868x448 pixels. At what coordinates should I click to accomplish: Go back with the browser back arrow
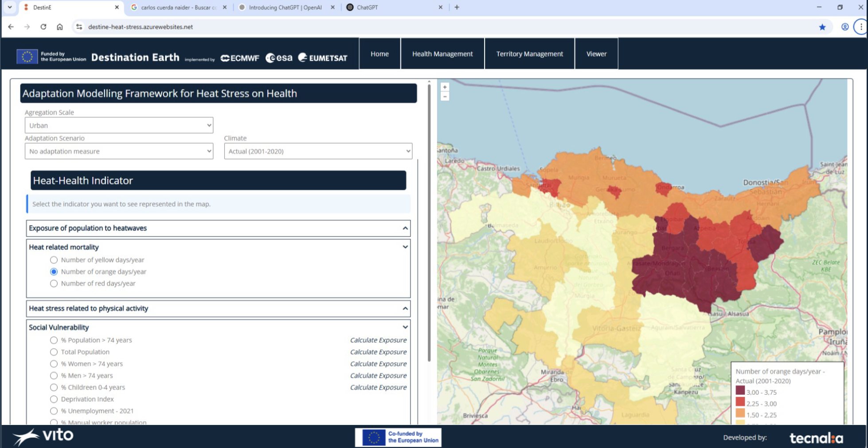(11, 27)
